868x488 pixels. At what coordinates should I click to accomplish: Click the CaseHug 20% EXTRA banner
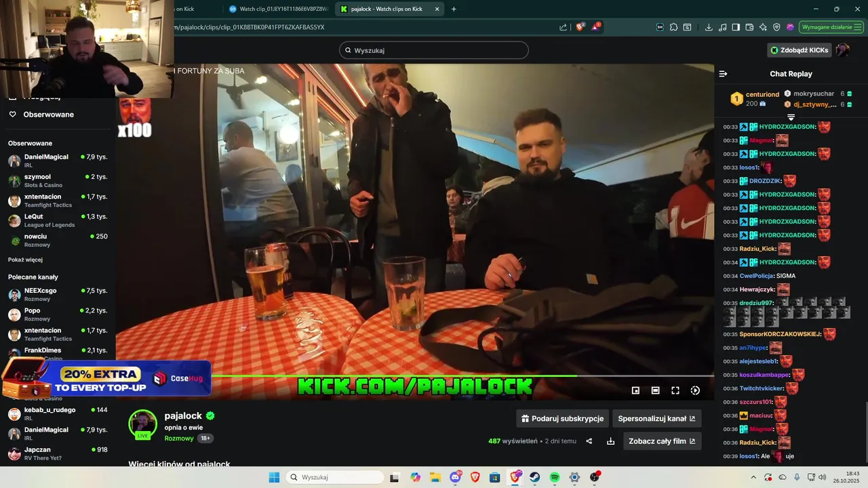pyautogui.click(x=106, y=378)
